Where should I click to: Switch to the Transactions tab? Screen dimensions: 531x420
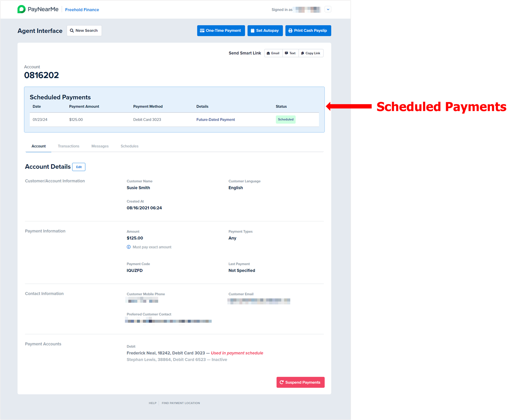(x=68, y=146)
